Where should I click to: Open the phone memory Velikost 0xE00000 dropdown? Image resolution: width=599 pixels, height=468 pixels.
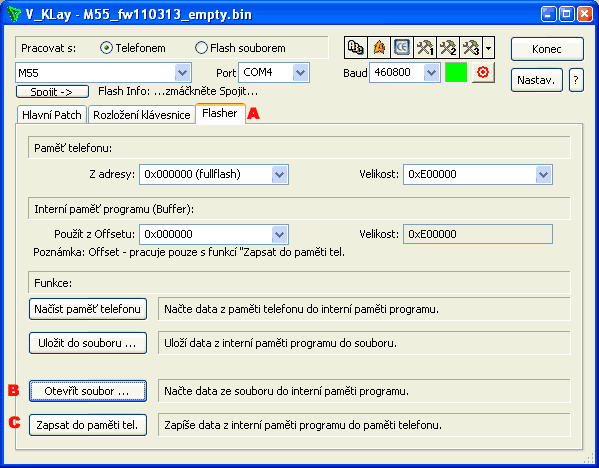coord(543,175)
